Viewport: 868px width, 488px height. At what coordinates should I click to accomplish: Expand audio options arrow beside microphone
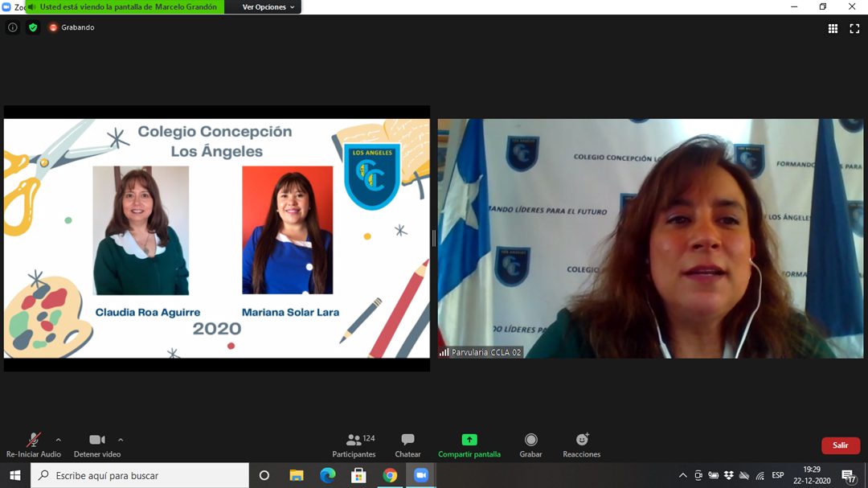click(x=58, y=440)
